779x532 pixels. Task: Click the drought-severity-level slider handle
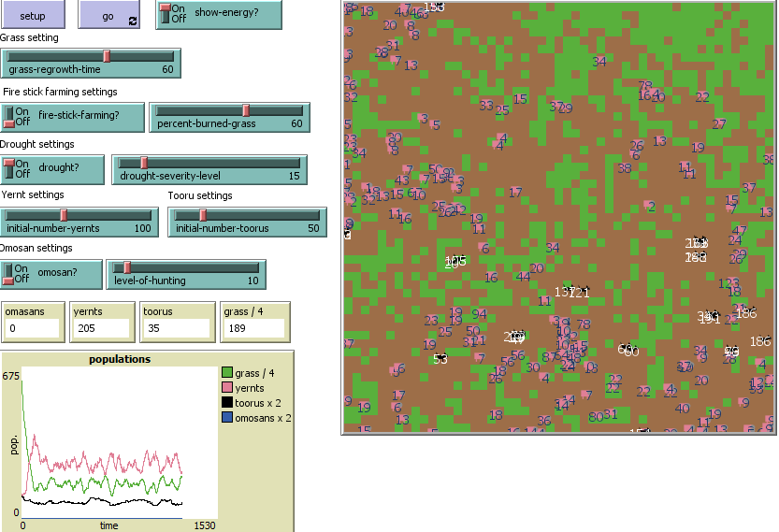(144, 163)
